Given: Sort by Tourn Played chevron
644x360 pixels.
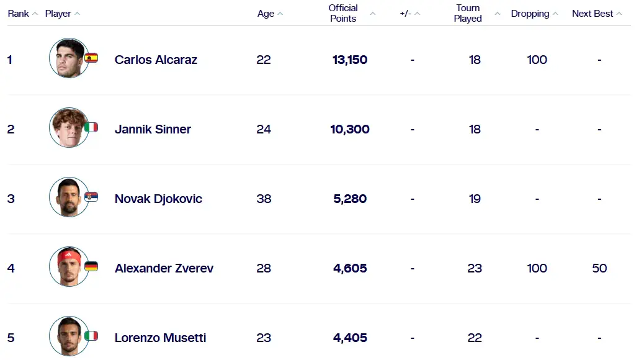Looking at the screenshot, I should [x=498, y=14].
